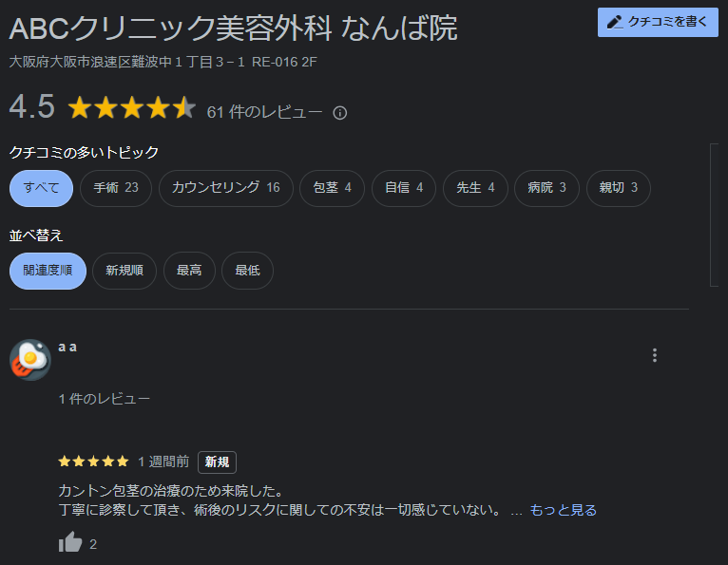The height and width of the screenshot is (565, 728).
Task: Sort reviews by 最高 rating
Action: point(189,271)
